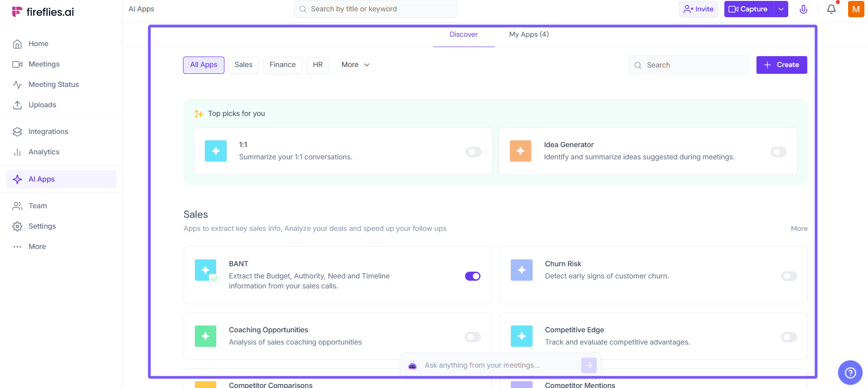The image size is (868, 388).
Task: Expand the More categories dropdown
Action: (356, 65)
